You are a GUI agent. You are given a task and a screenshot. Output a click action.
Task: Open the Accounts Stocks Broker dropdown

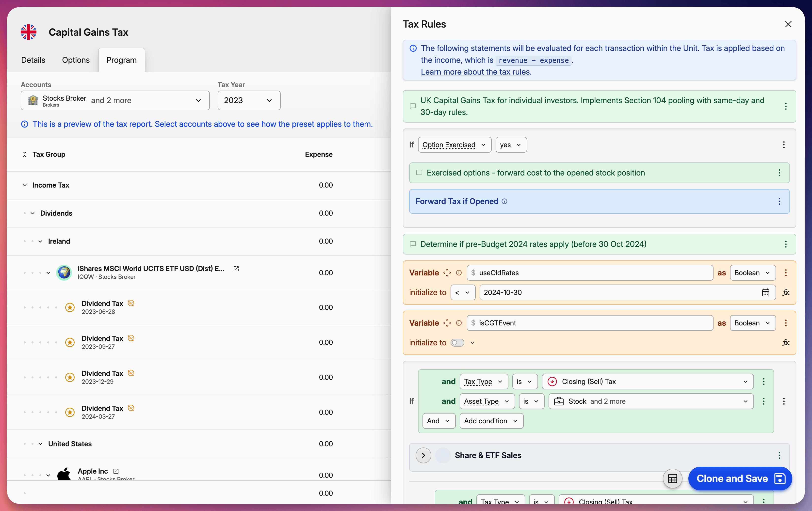point(115,100)
